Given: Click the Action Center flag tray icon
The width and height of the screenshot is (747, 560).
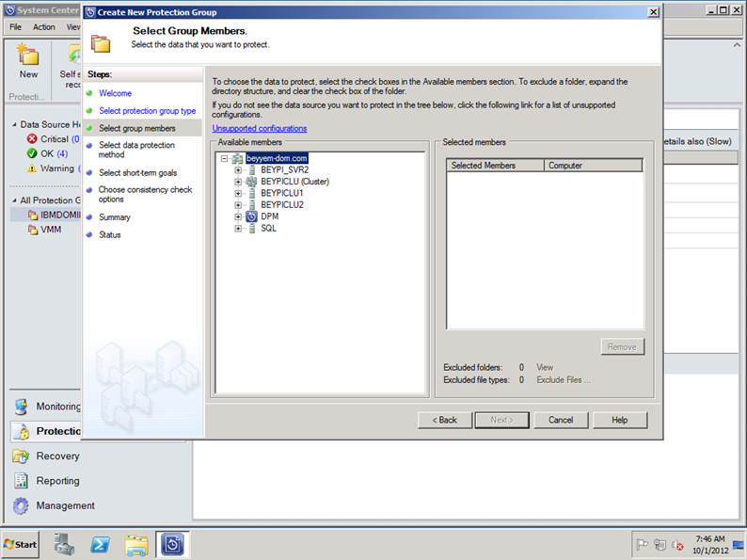Looking at the screenshot, I should pyautogui.click(x=642, y=544).
